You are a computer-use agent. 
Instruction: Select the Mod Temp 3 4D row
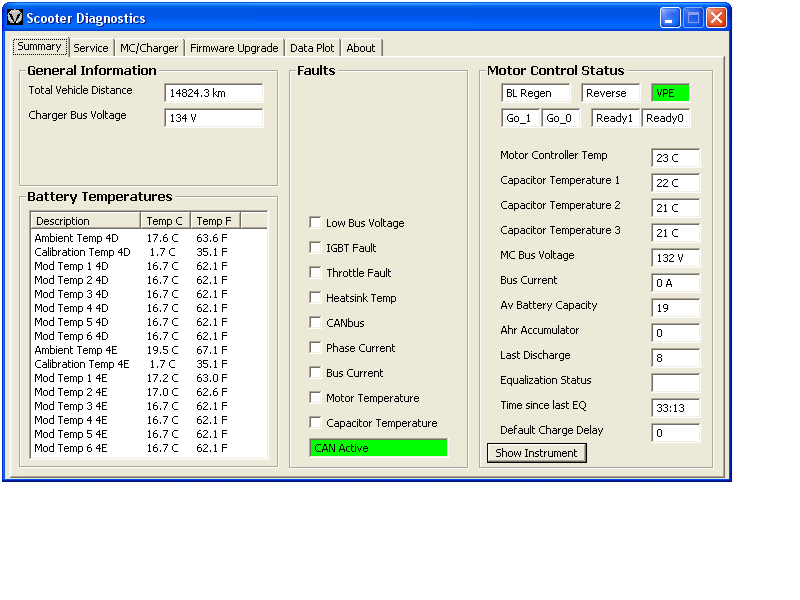[x=149, y=294]
